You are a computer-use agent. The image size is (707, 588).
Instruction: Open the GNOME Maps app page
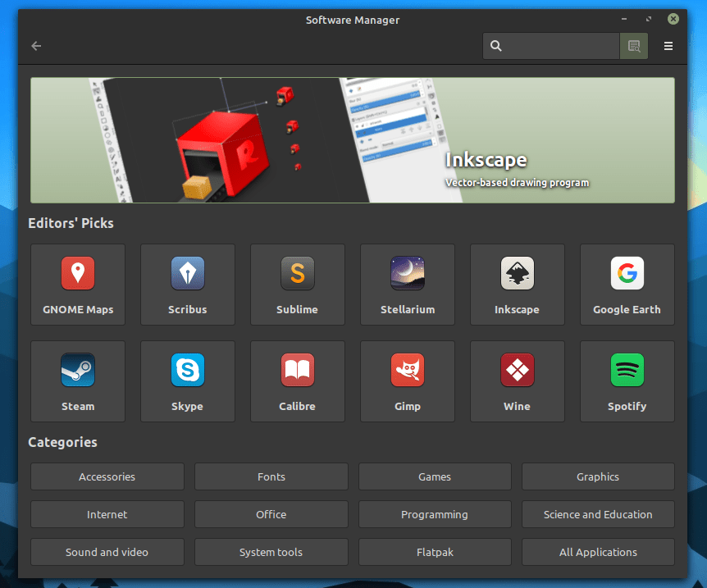[x=78, y=285]
